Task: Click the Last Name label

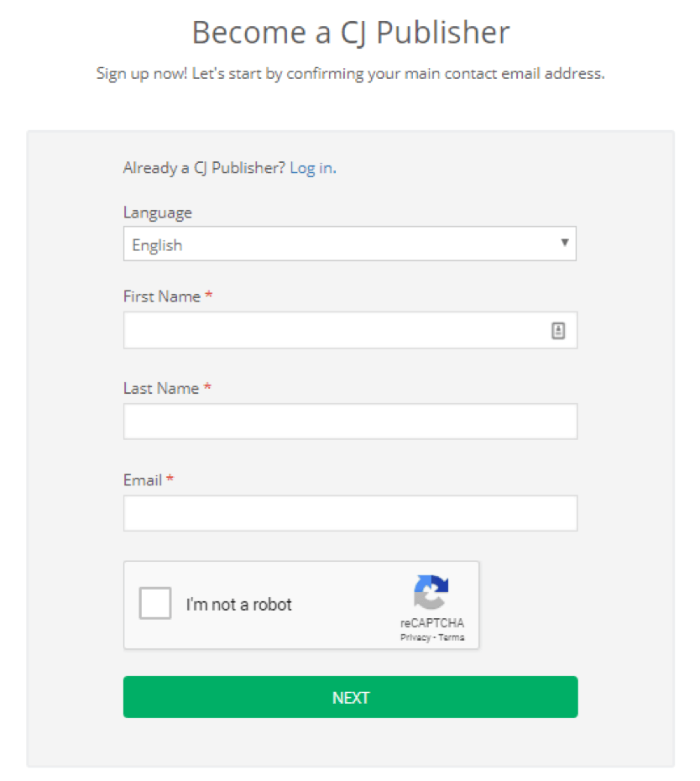Action: click(161, 388)
